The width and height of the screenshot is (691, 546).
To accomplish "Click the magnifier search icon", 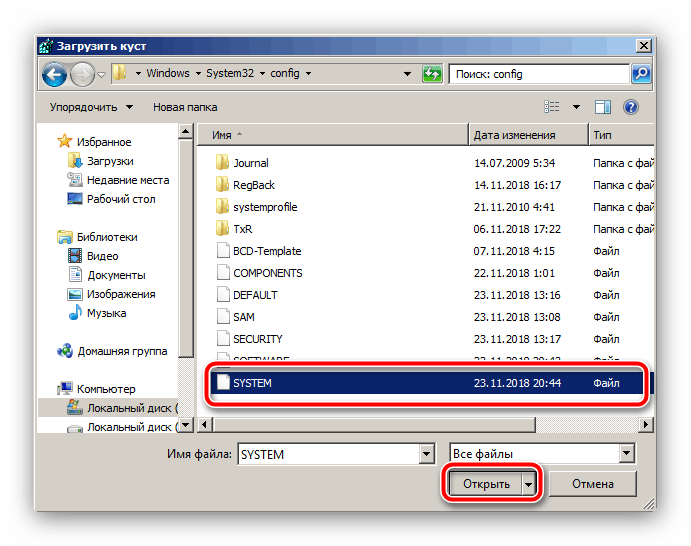I will (641, 74).
